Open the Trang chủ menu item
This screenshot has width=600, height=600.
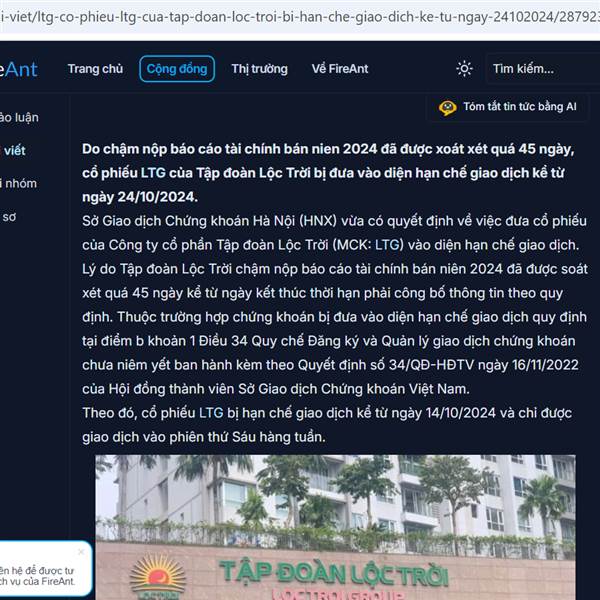tap(95, 69)
